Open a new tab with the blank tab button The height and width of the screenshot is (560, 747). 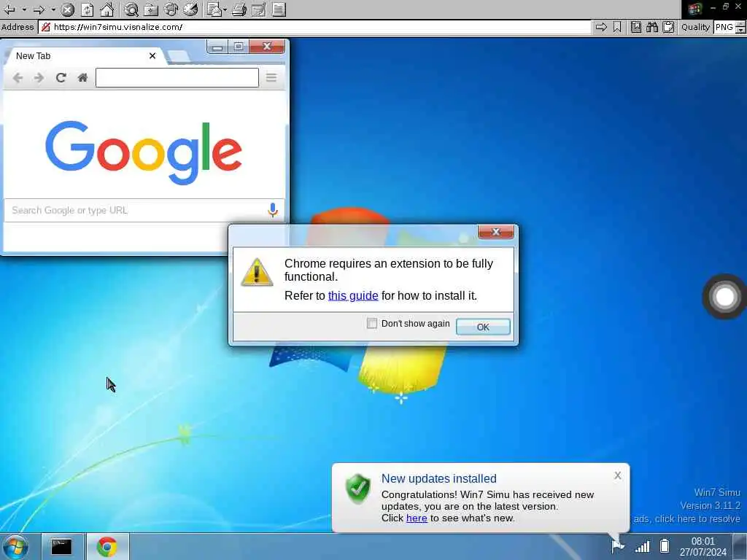tap(179, 56)
